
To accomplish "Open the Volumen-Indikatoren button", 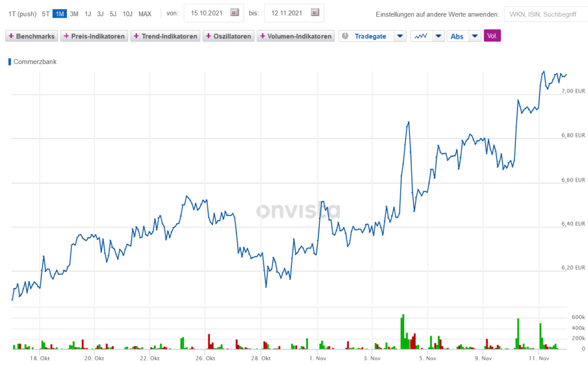I will click(296, 36).
